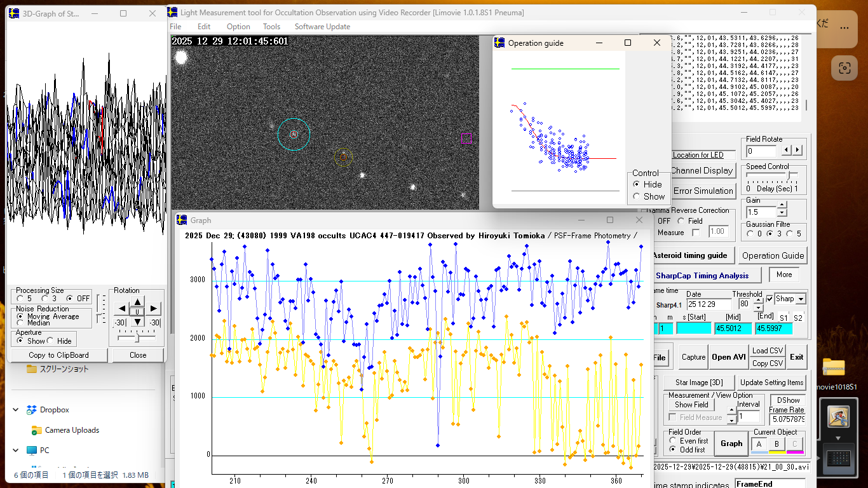Select Show in Operation guide Control
Image resolution: width=868 pixels, height=488 pixels.
click(x=637, y=196)
